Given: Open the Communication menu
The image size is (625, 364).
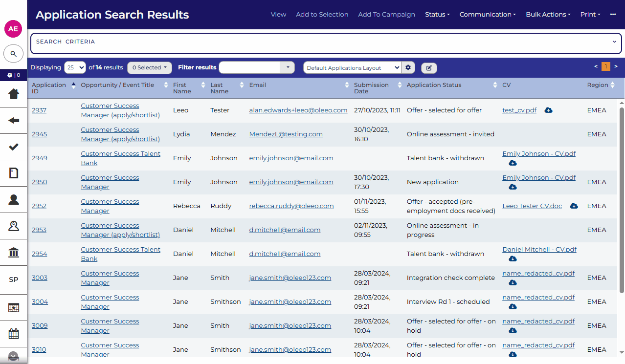Looking at the screenshot, I should click(488, 14).
